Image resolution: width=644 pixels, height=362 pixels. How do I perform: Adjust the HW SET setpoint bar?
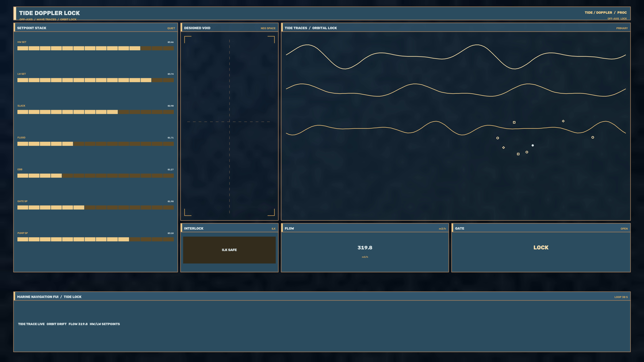(95, 48)
